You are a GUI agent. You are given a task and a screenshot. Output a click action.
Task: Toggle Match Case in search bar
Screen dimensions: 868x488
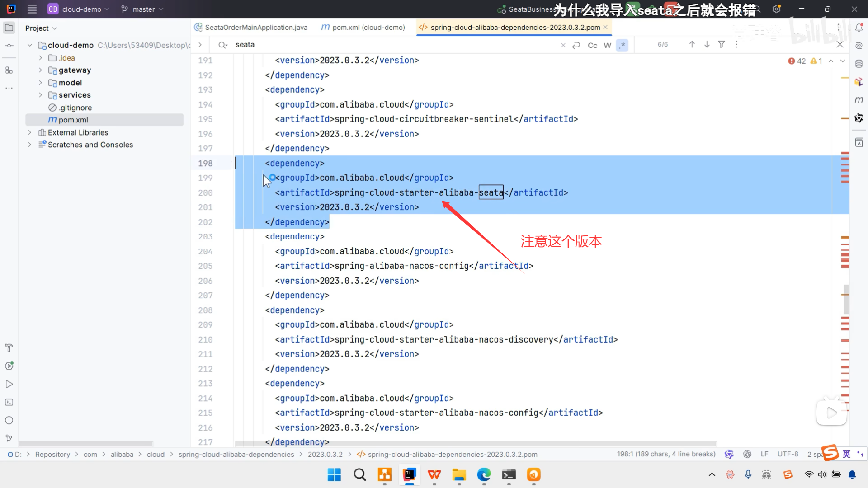point(592,45)
